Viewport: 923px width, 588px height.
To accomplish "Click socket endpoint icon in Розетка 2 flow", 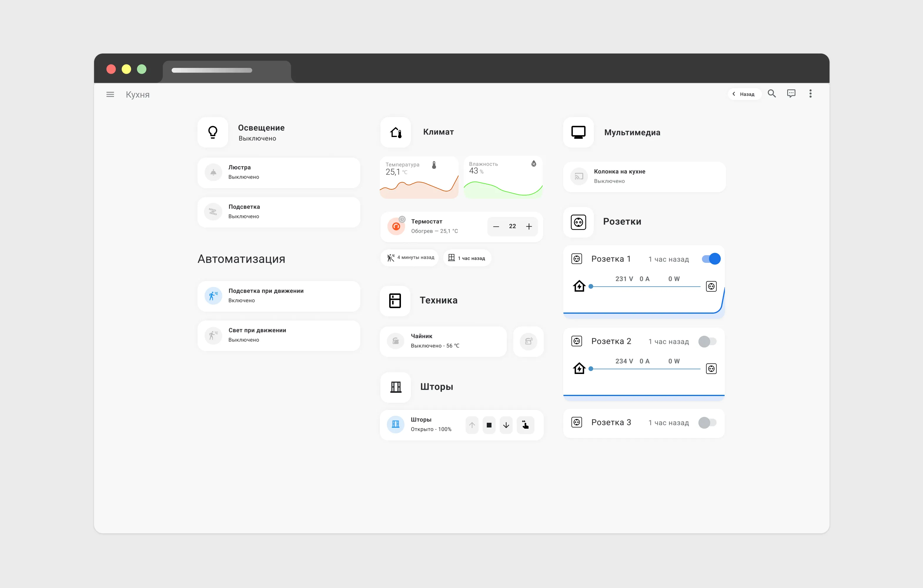I will coord(711,369).
